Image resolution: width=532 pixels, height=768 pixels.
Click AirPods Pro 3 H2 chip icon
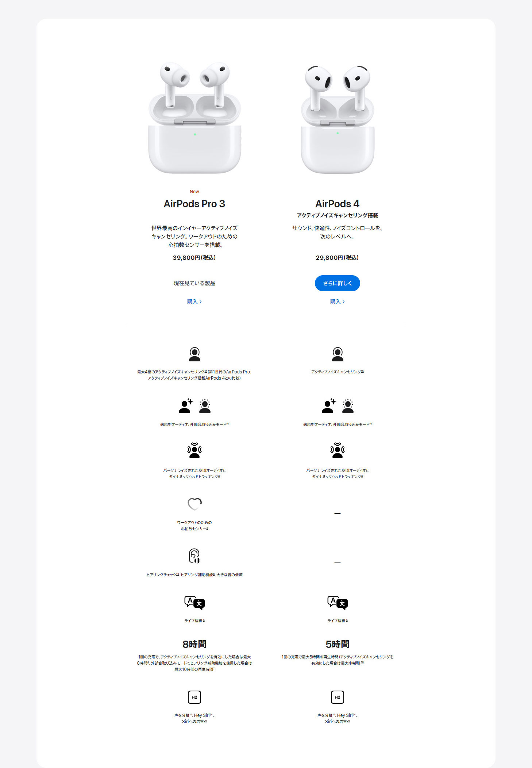click(194, 697)
